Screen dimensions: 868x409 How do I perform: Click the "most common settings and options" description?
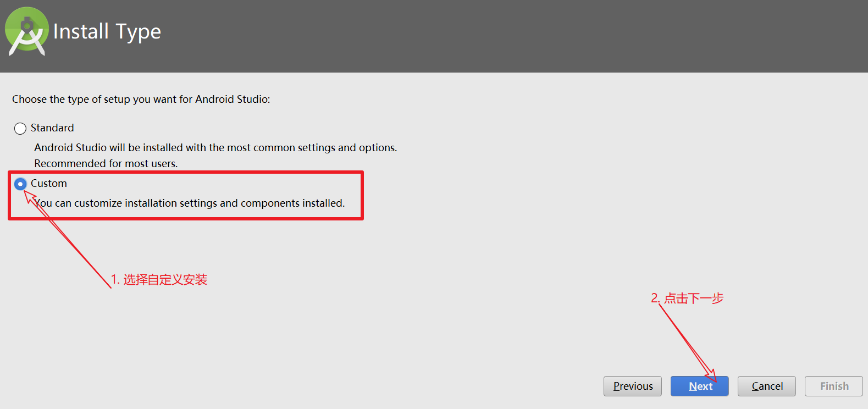[x=215, y=147]
